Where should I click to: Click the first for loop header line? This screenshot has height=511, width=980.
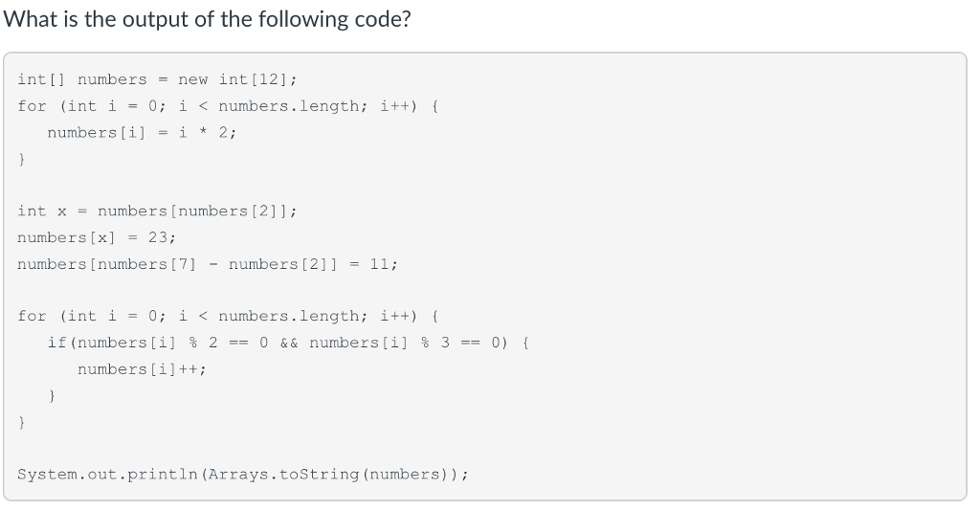(x=228, y=105)
